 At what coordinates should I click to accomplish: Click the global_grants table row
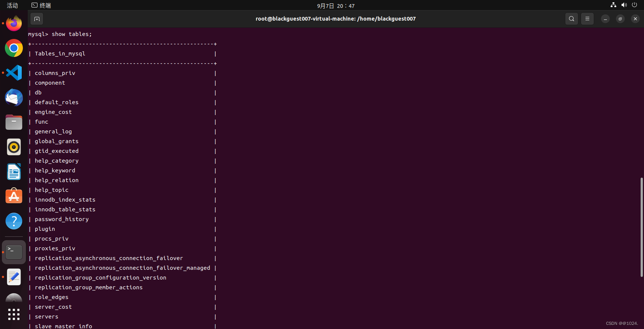click(x=123, y=141)
